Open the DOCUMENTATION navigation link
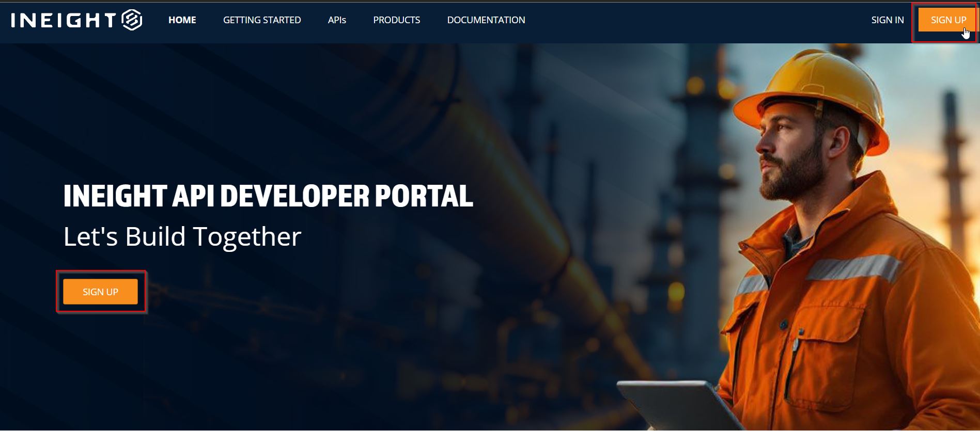Viewport: 980px width, 431px height. click(486, 20)
